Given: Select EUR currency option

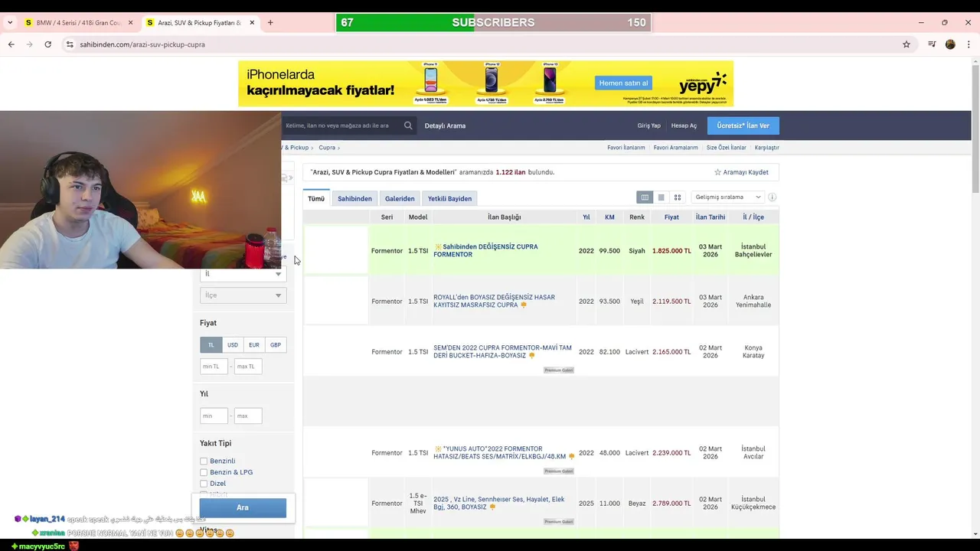Looking at the screenshot, I should coord(254,345).
